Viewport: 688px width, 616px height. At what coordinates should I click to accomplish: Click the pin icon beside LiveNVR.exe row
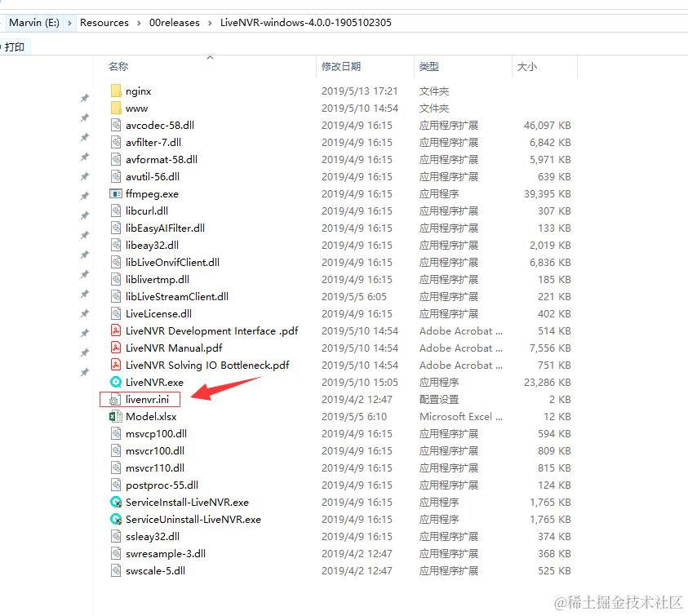click(x=85, y=372)
